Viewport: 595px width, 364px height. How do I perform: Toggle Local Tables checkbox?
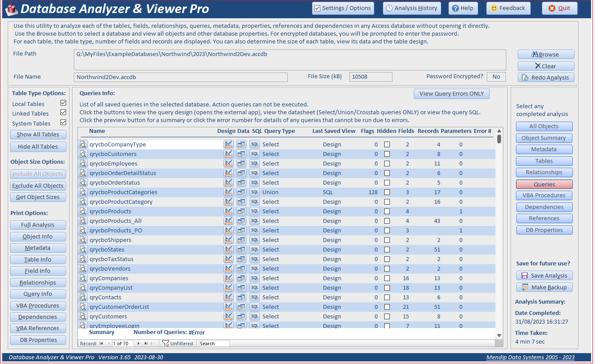[x=63, y=103]
